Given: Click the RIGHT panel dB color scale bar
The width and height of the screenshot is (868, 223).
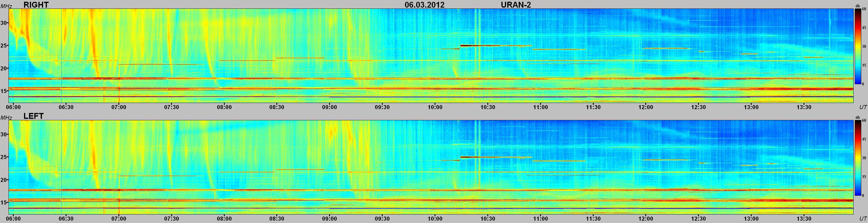Looking at the screenshot, I should coord(857,46).
